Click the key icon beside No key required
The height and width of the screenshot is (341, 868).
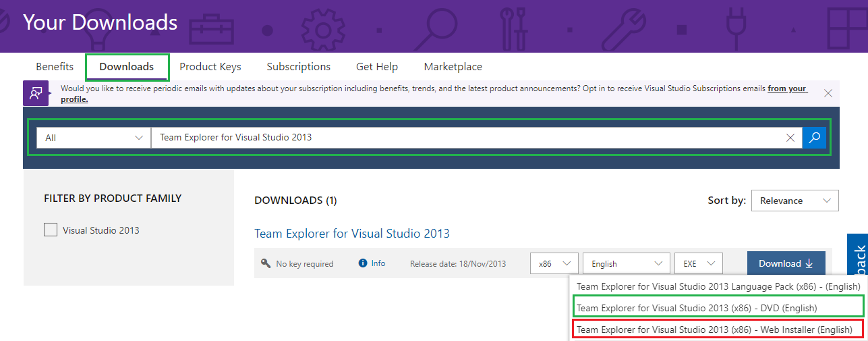tap(266, 263)
